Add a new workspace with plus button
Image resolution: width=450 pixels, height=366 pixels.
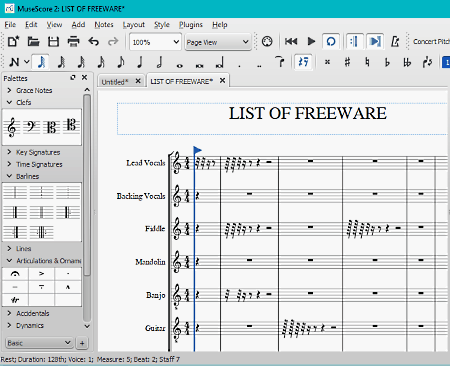[x=82, y=343]
